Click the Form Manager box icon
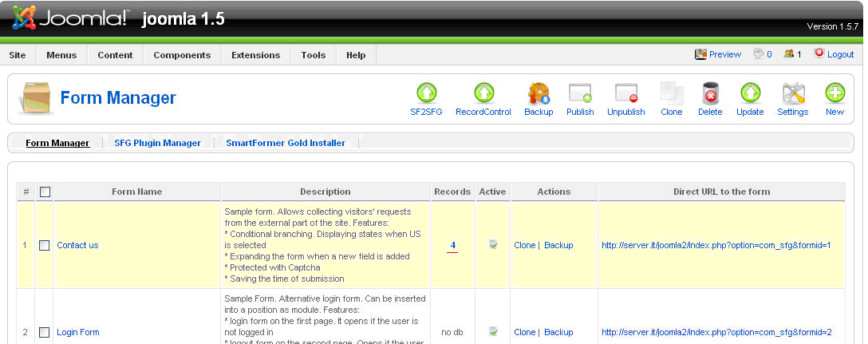 [36, 98]
